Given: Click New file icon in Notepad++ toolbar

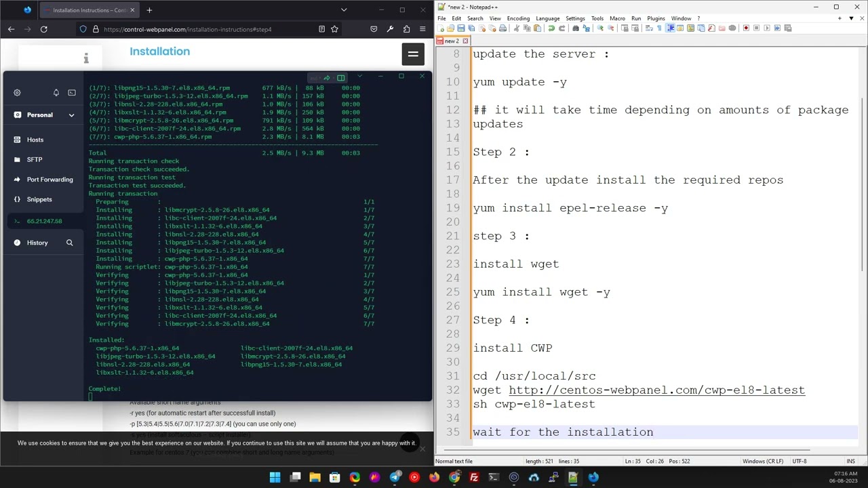Looking at the screenshot, I should point(441,28).
